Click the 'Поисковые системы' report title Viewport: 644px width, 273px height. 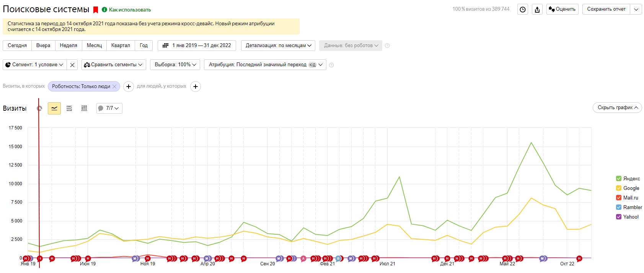[46, 10]
